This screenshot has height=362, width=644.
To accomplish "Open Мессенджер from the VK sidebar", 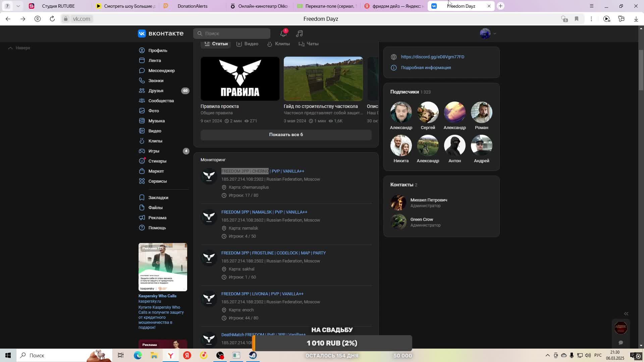I will click(161, 70).
